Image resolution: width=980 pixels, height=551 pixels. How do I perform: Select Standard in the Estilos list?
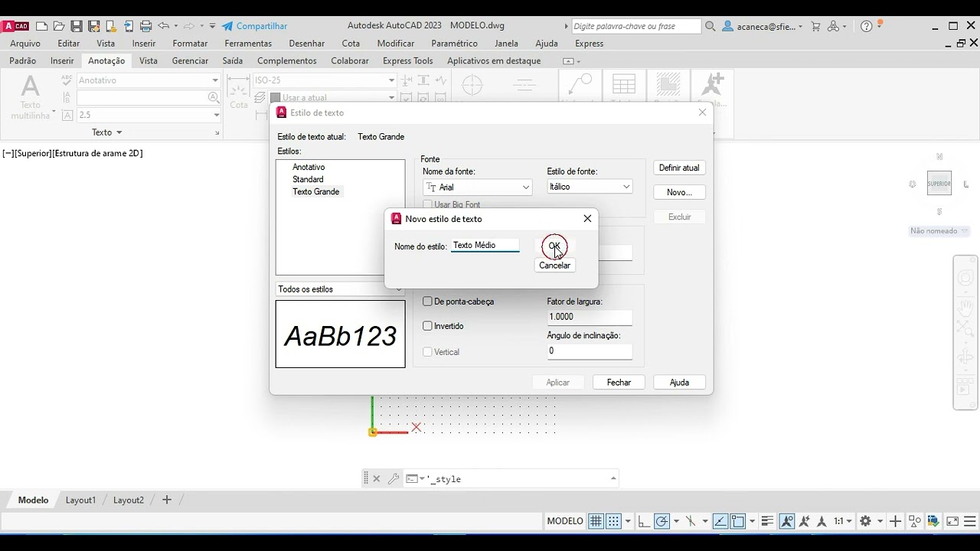click(x=308, y=179)
